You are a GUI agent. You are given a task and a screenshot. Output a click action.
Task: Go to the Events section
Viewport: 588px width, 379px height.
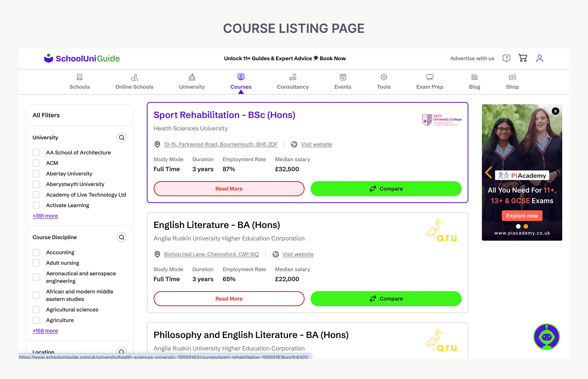click(343, 82)
